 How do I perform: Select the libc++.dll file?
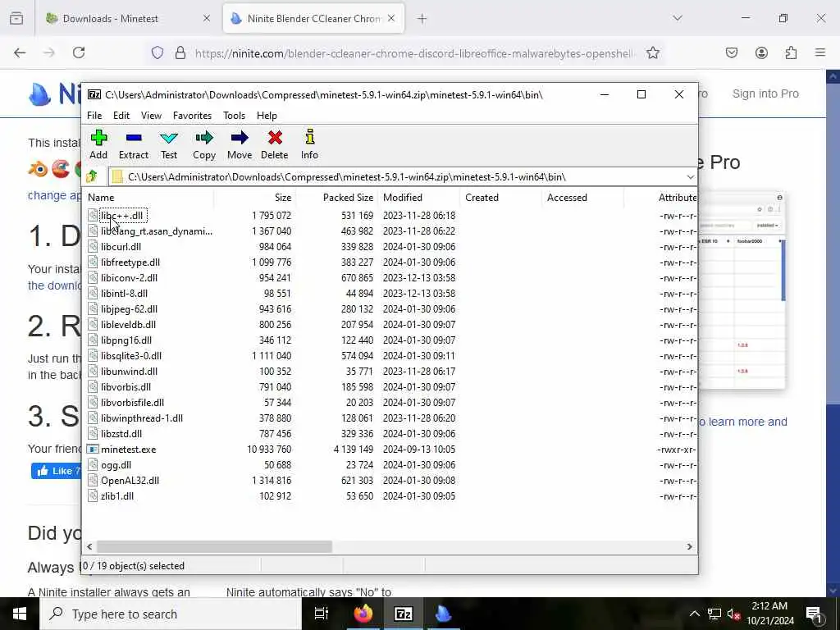122,216
